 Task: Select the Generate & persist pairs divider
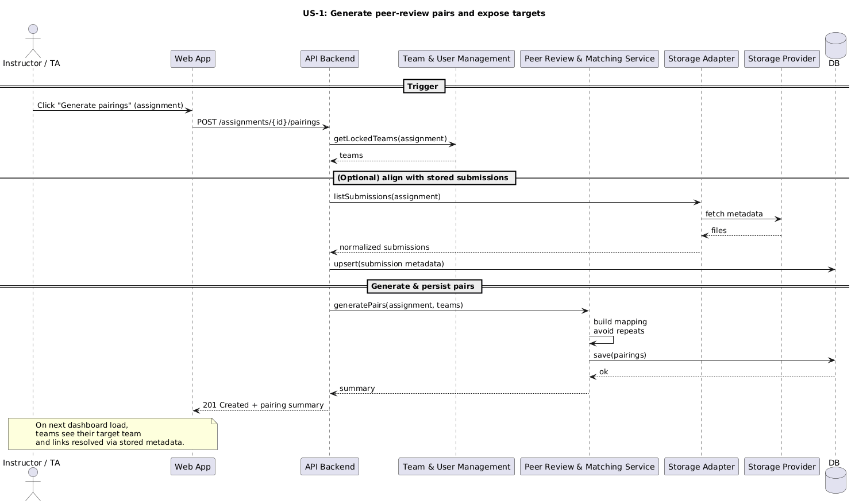coord(424,286)
